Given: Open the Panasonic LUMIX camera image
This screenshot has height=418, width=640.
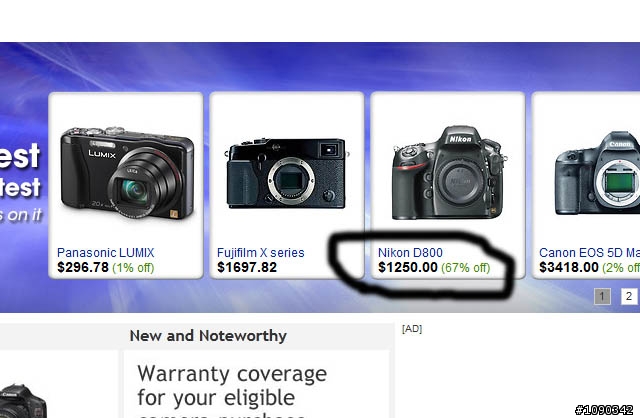Looking at the screenshot, I should [127, 173].
